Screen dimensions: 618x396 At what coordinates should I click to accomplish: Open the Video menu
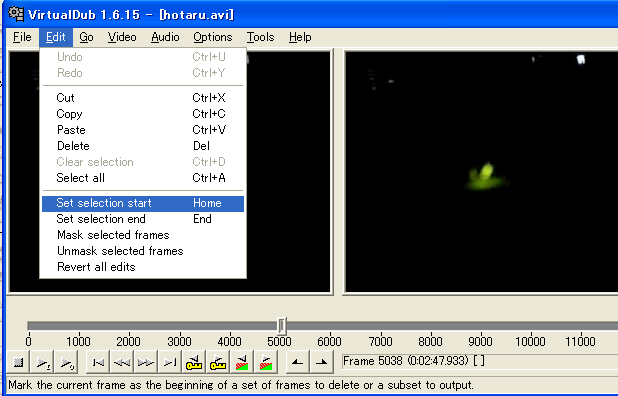pos(122,37)
